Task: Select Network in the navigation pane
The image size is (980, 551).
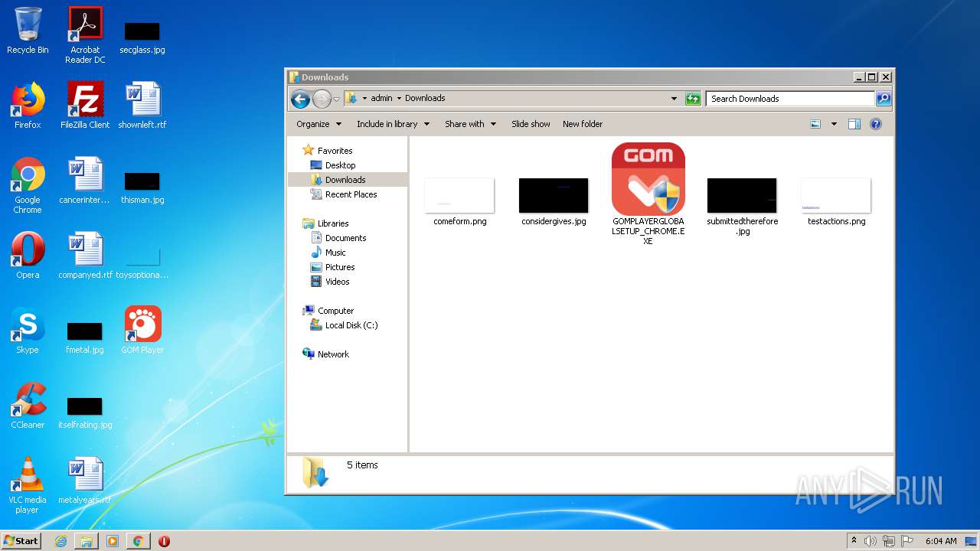Action: point(333,354)
